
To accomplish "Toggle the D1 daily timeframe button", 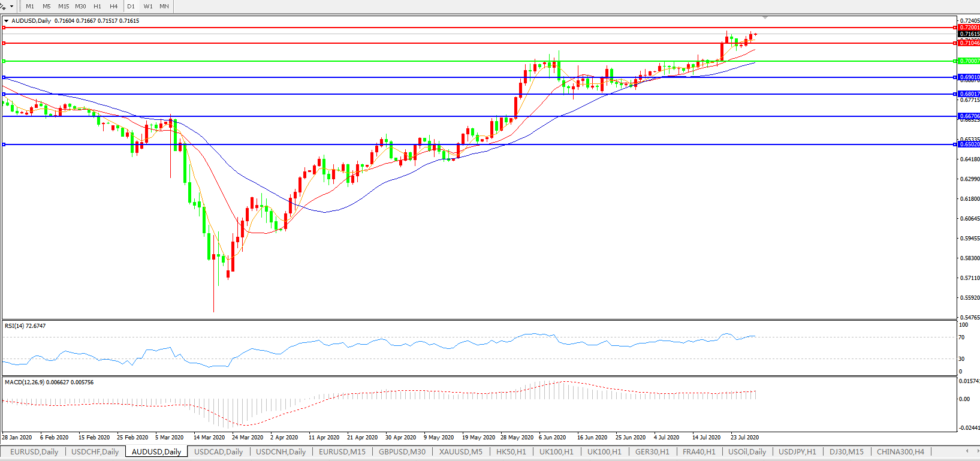I will [131, 7].
